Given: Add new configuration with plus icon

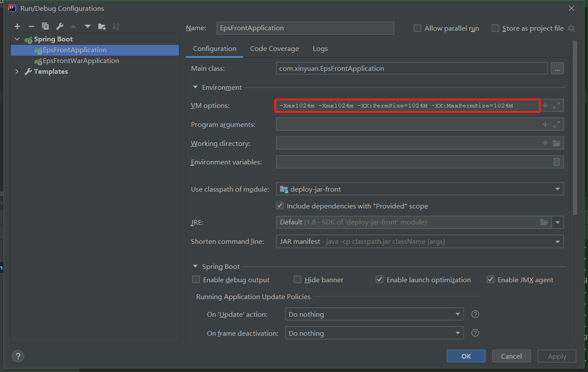Looking at the screenshot, I should 17,27.
